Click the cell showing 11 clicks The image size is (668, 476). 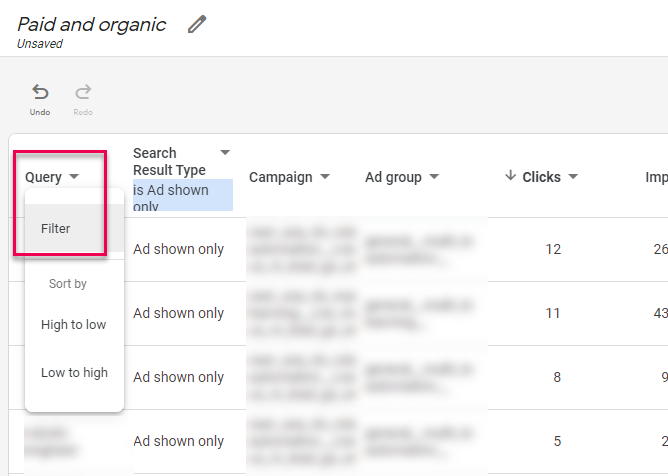pos(553,313)
